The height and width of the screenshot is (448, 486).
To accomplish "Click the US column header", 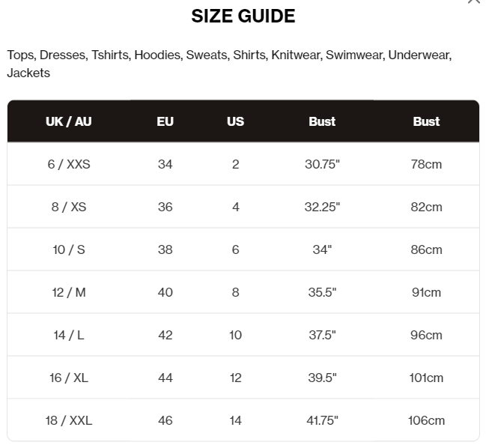I will click(235, 121).
